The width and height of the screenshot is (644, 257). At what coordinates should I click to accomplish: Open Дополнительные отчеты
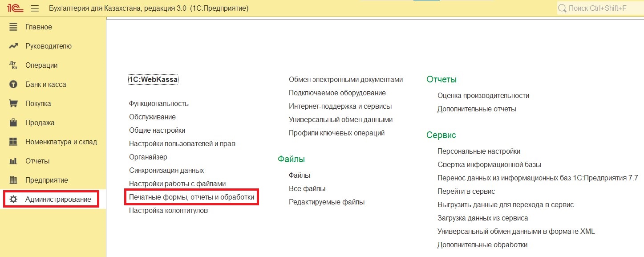[477, 109]
